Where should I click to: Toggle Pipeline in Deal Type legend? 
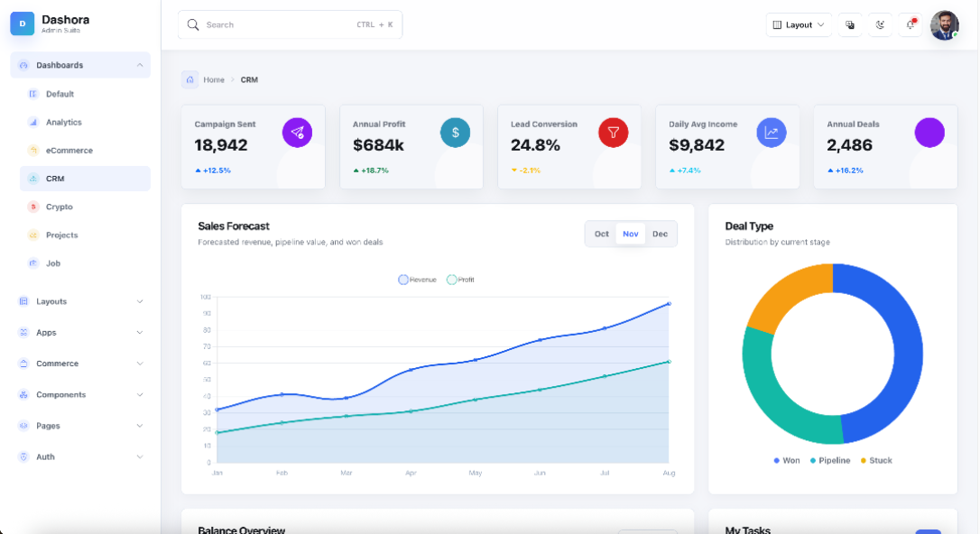(830, 460)
